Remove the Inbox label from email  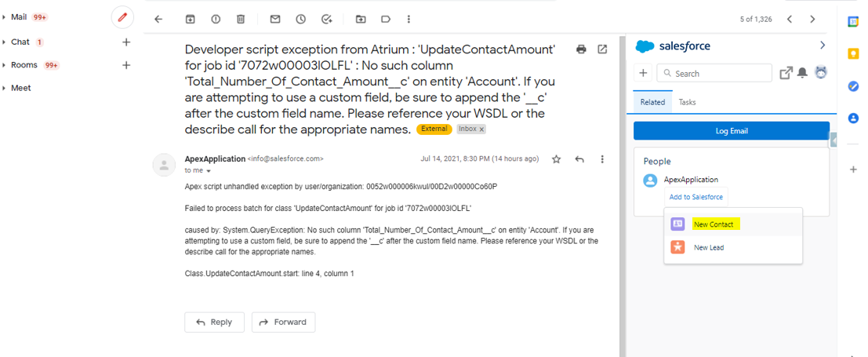[481, 129]
